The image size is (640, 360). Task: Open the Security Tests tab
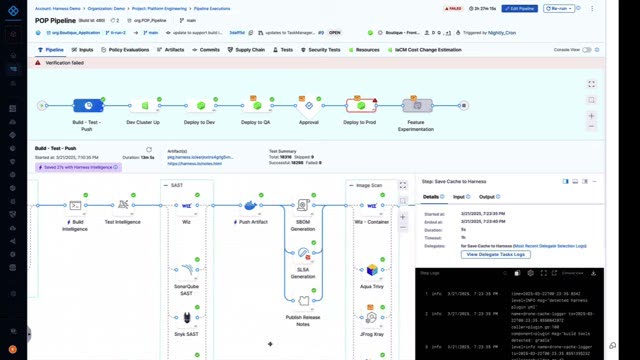point(320,50)
